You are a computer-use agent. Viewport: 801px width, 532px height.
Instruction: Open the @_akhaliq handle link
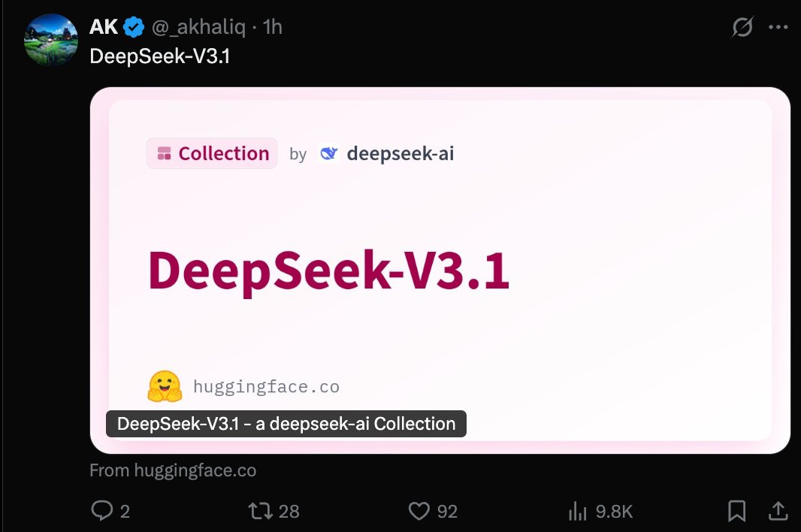click(x=198, y=28)
